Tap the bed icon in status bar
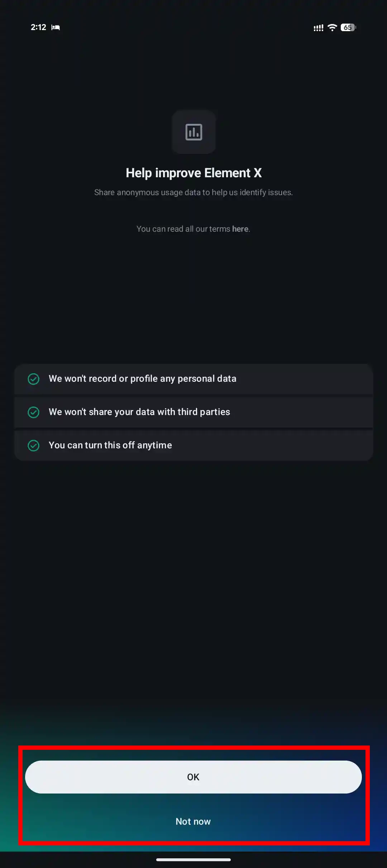The image size is (387, 868). tap(56, 28)
